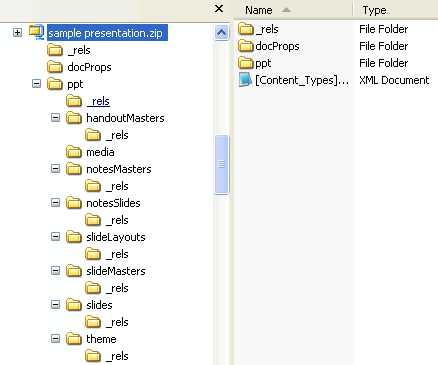Viewport: 438px width, 365px height.
Task: Close the Folders pane with X
Action: (219, 8)
